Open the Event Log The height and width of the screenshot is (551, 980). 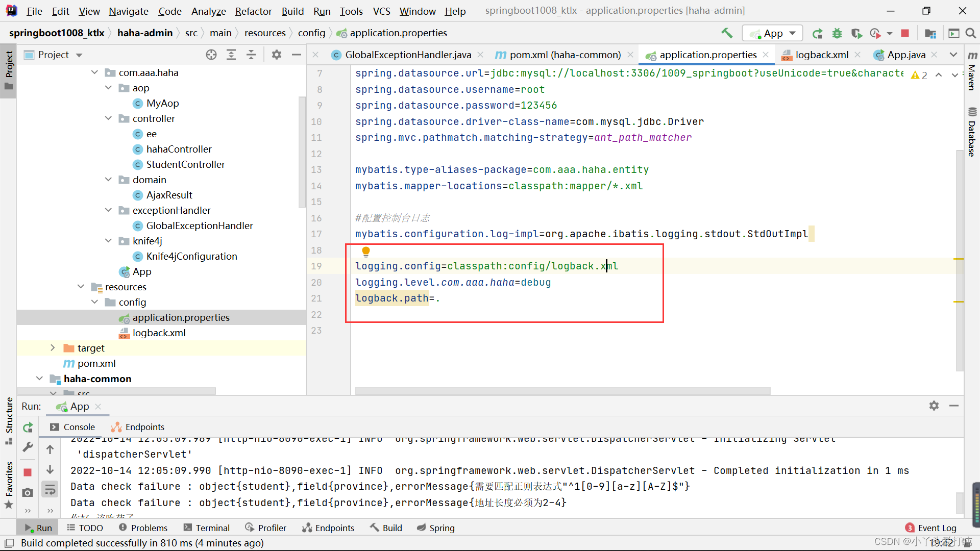(x=931, y=528)
